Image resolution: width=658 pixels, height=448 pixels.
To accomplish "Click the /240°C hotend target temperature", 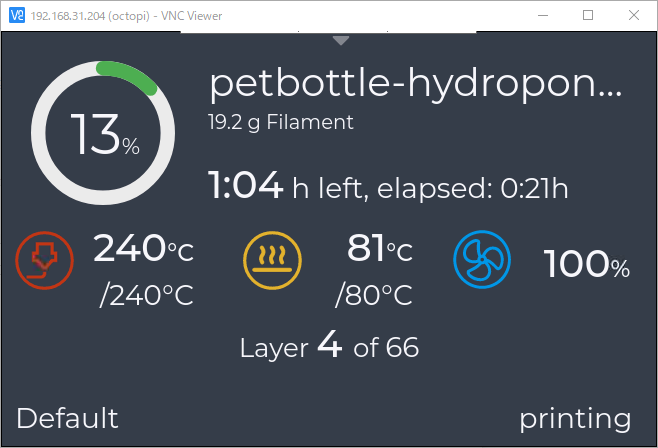I will pos(146,295).
